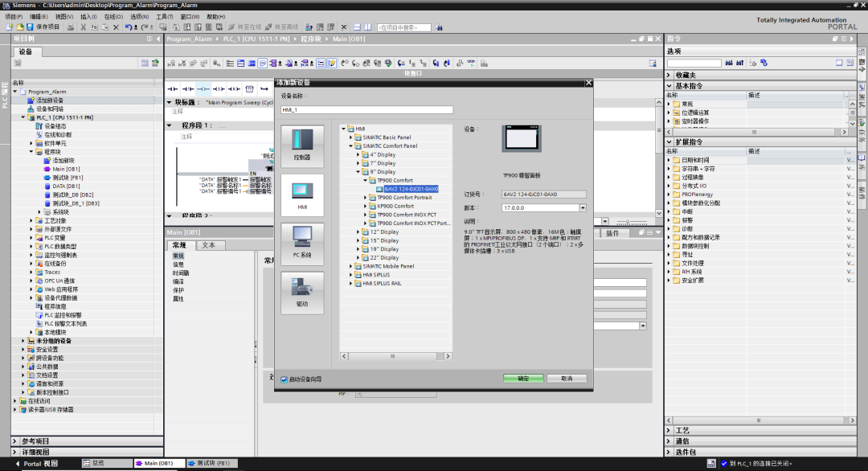The height and width of the screenshot is (471, 868).
Task: Click the split editor vertically icon
Action: (x=367, y=27)
